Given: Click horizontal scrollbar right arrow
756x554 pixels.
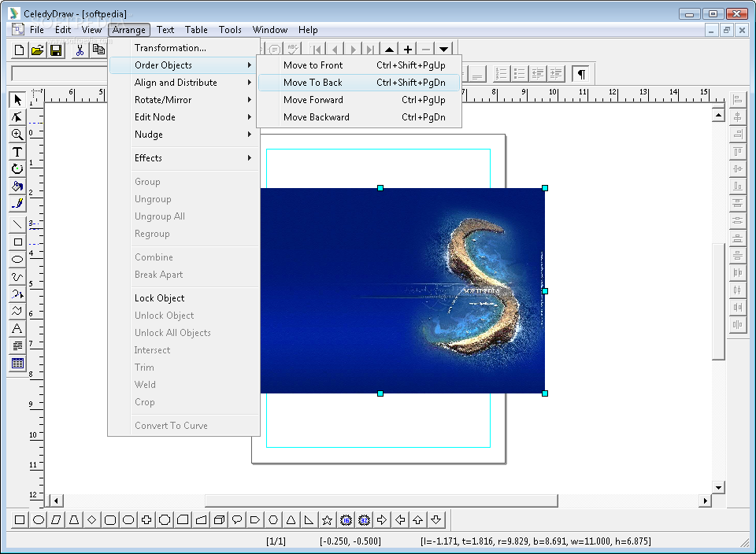Looking at the screenshot, I should (x=706, y=501).
